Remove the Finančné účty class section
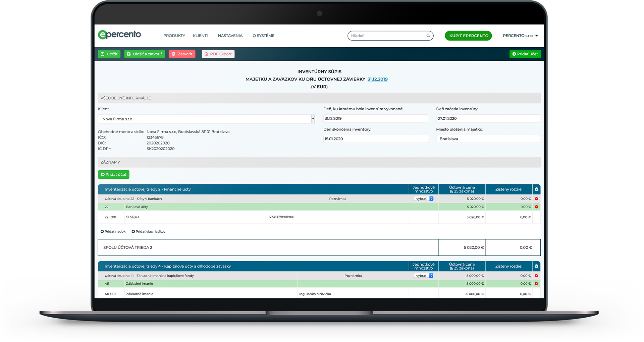This screenshot has width=644, height=342. [536, 189]
